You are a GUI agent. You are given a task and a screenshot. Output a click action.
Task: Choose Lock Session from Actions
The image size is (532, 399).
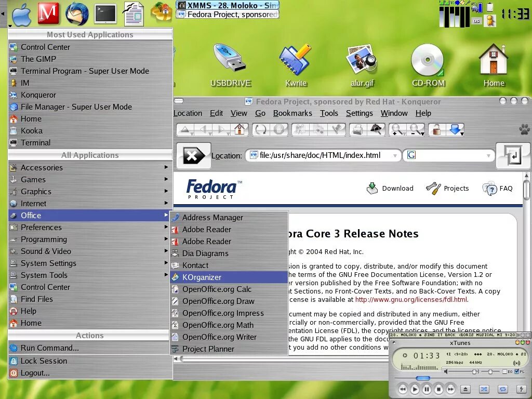(x=90, y=361)
